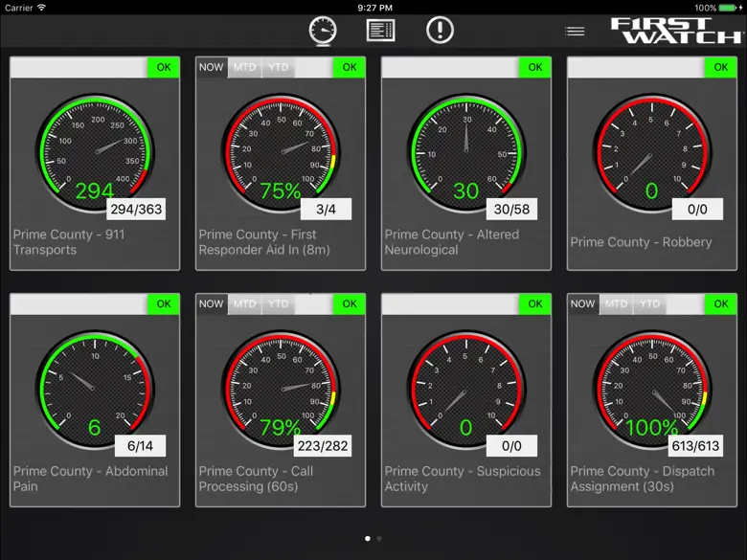The image size is (747, 560).
Task: Open the First Responder Aid In 75% gauge
Action: (x=281, y=153)
